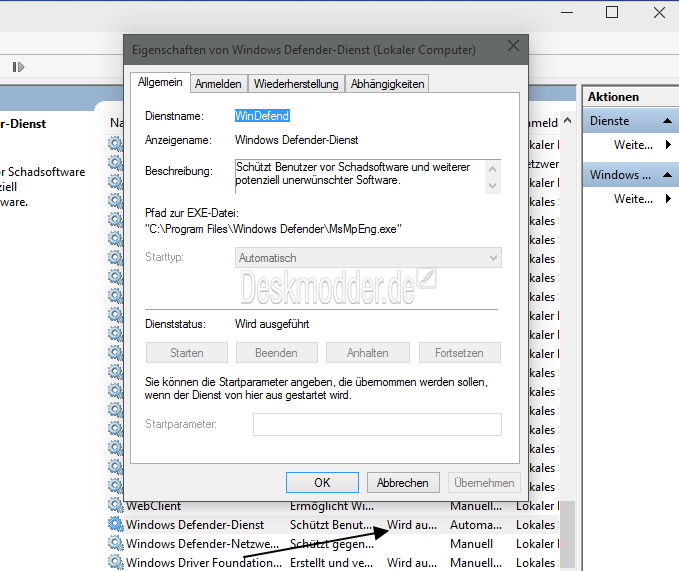Expand Weite... submenu under Windows ...
The width and height of the screenshot is (679, 571).
click(x=668, y=199)
